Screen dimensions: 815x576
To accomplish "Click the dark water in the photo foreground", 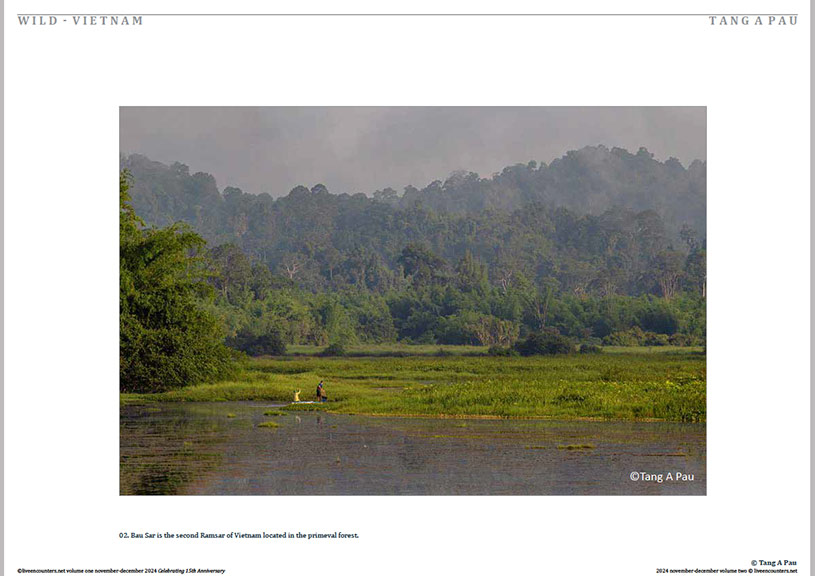I will (x=413, y=455).
